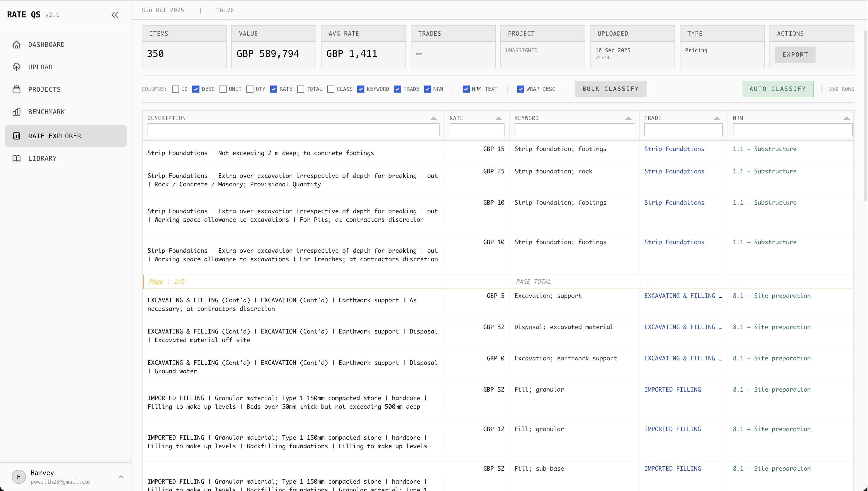This screenshot has height=491, width=868.
Task: Go to the Library page
Action: 42,158
